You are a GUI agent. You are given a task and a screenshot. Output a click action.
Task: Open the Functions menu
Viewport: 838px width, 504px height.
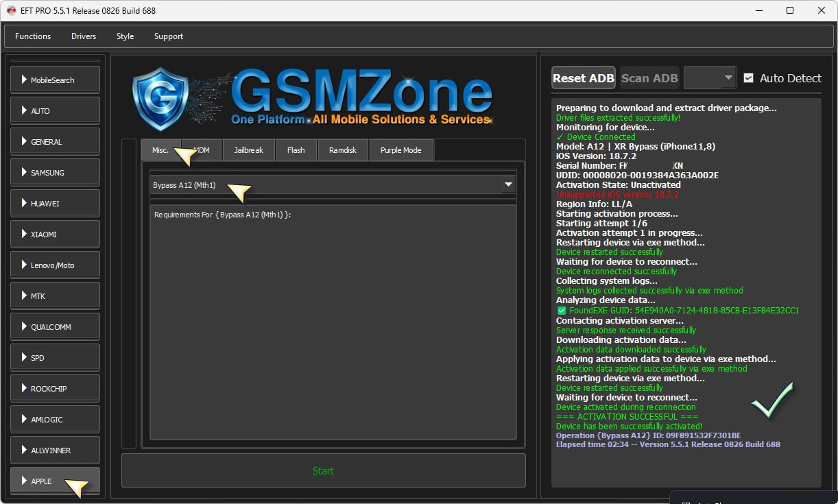click(33, 36)
